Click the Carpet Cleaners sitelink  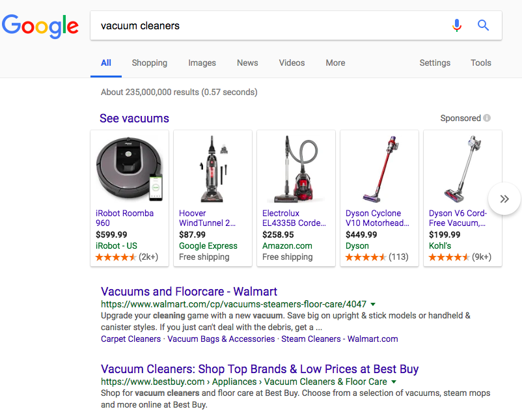[130, 339]
